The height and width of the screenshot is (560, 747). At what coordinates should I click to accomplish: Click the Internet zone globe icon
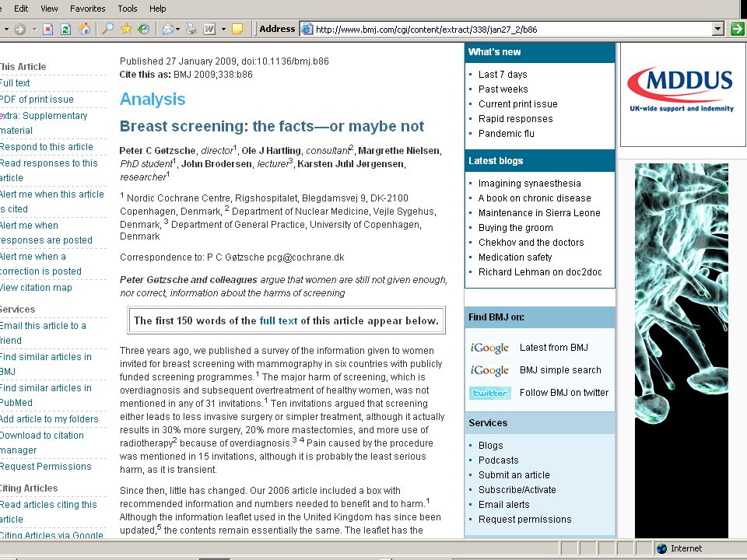tap(661, 548)
